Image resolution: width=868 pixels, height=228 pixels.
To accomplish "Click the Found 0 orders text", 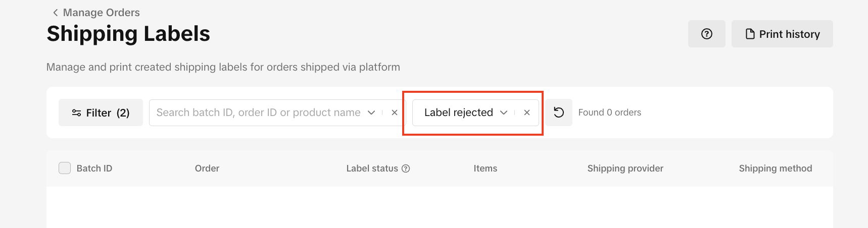I will tap(609, 112).
